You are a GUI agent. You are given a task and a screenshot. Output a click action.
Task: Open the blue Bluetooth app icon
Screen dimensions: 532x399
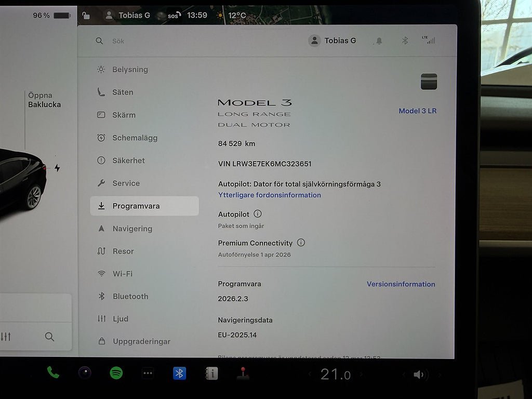coord(180,374)
